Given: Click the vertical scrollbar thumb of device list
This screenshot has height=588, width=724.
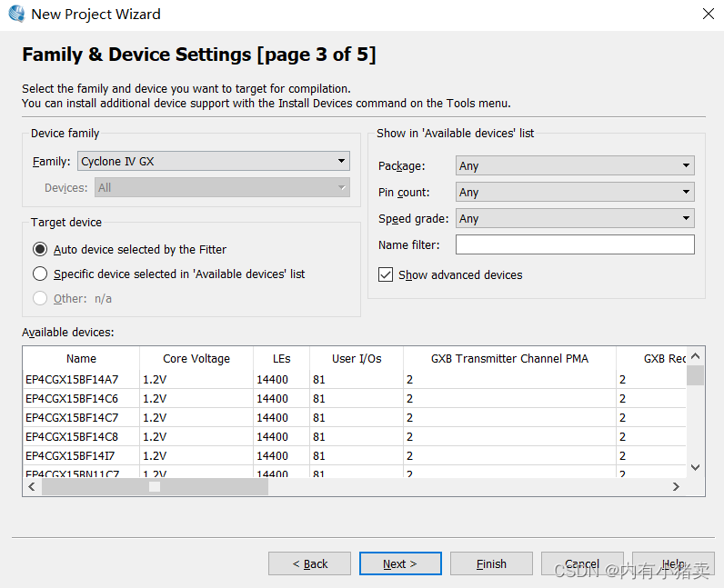Looking at the screenshot, I should pyautogui.click(x=696, y=375).
